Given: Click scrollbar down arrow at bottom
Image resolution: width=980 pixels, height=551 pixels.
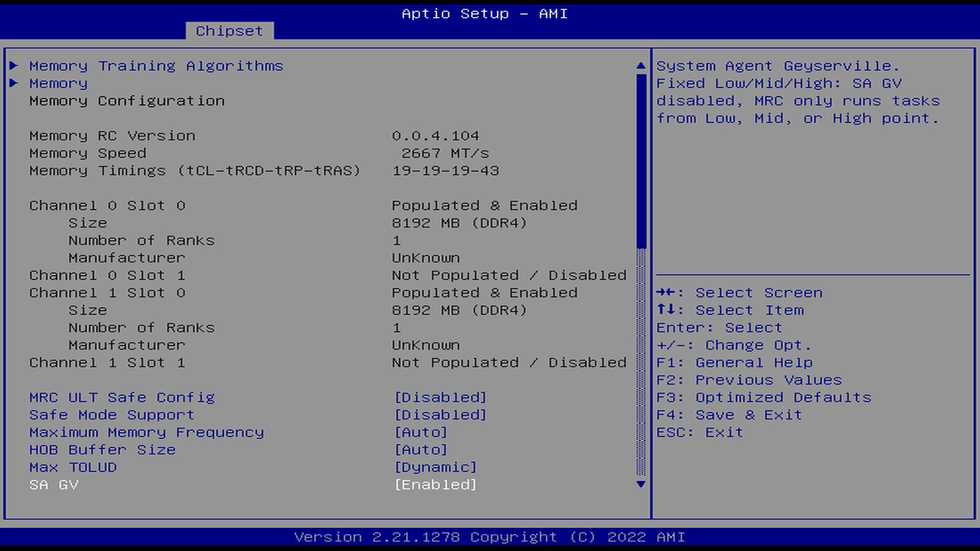Looking at the screenshot, I should click(x=641, y=484).
